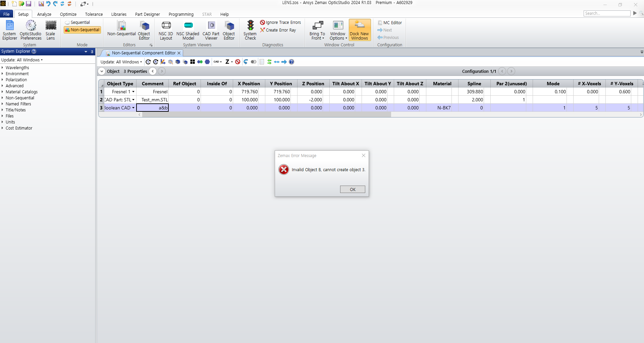
Task: Click the ribbon Search box
Action: [x=607, y=13]
